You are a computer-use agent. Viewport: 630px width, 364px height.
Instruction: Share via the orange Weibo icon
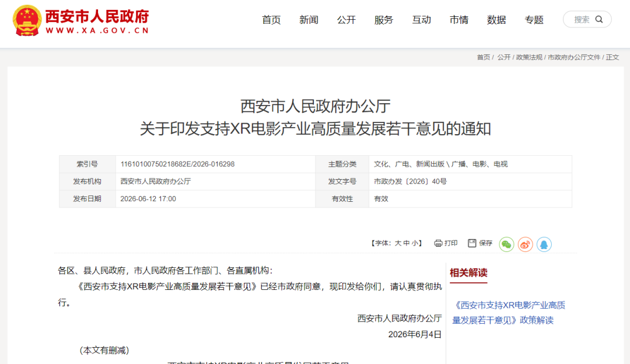(x=525, y=244)
